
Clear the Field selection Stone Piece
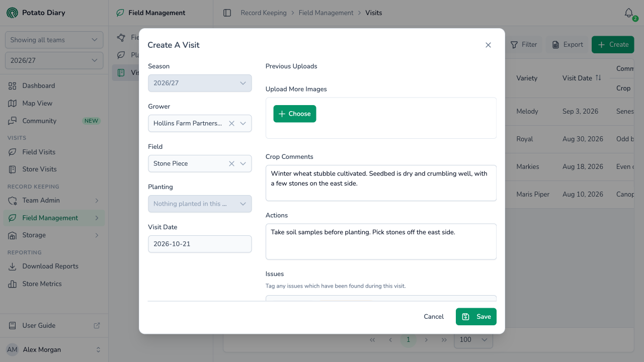(231, 163)
